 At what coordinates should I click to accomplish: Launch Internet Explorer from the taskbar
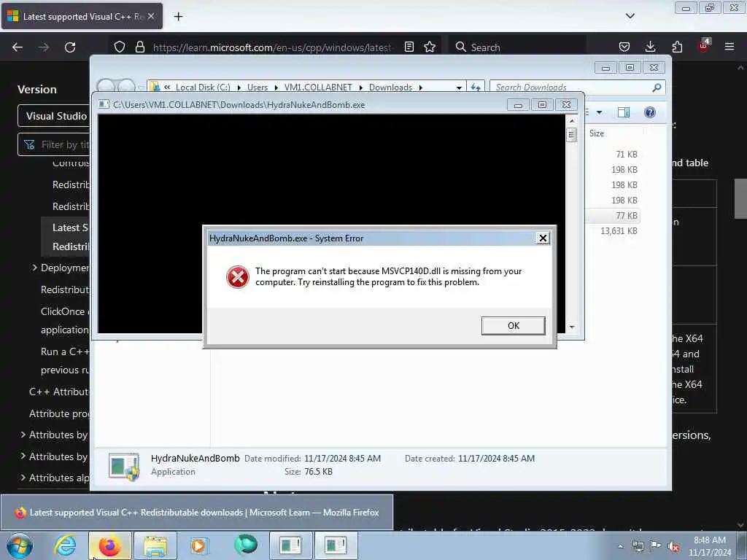[65, 545]
